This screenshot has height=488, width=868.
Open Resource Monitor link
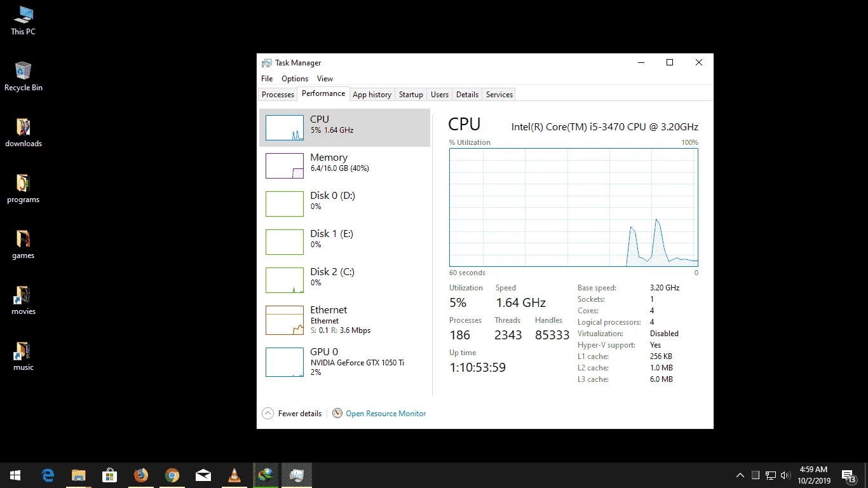click(x=386, y=414)
